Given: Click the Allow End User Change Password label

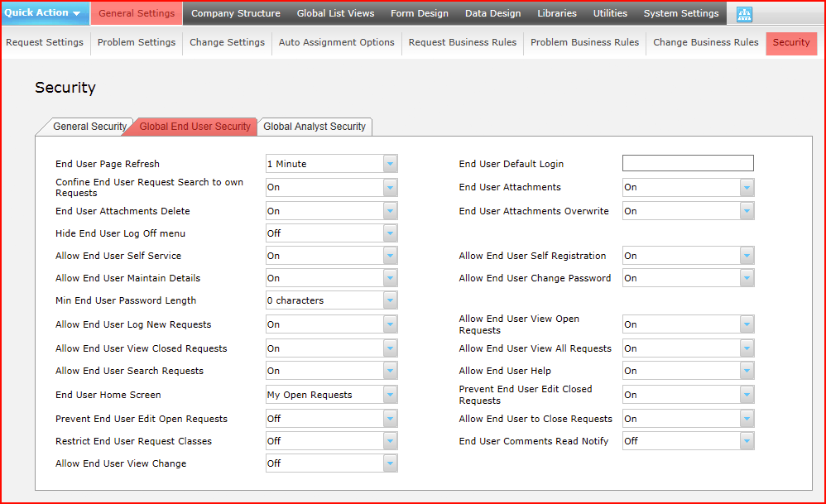Looking at the screenshot, I should pyautogui.click(x=535, y=278).
